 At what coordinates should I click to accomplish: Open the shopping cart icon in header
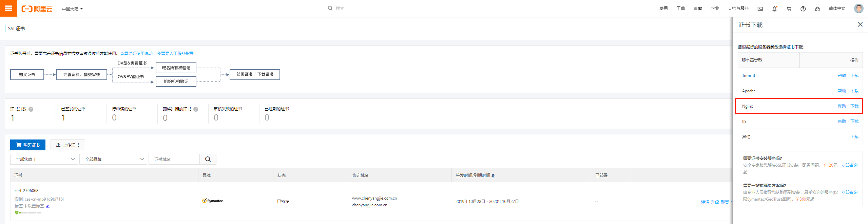[x=789, y=9]
